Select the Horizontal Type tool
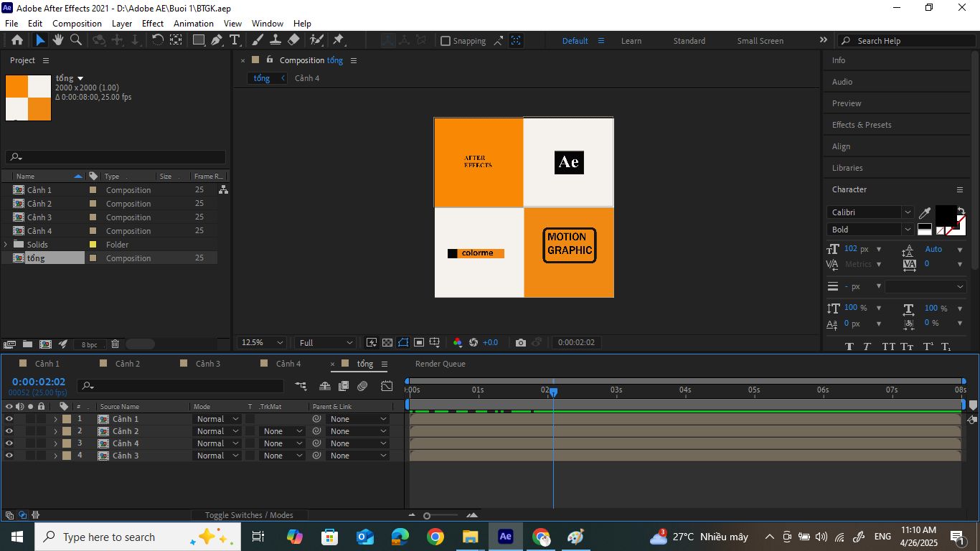 [234, 40]
